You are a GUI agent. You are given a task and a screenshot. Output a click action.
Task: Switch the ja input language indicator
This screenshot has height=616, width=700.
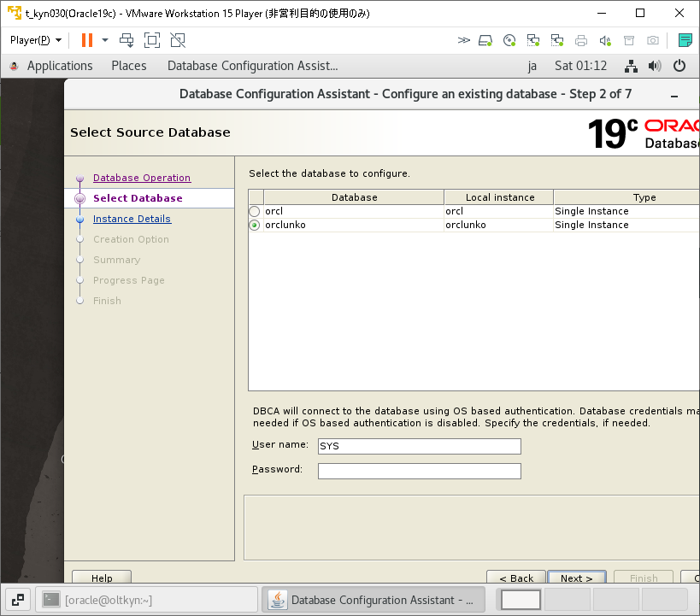tap(532, 66)
